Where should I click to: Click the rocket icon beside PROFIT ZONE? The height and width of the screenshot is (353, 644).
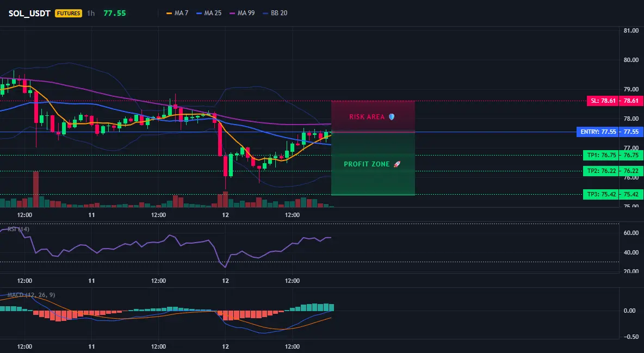click(397, 164)
